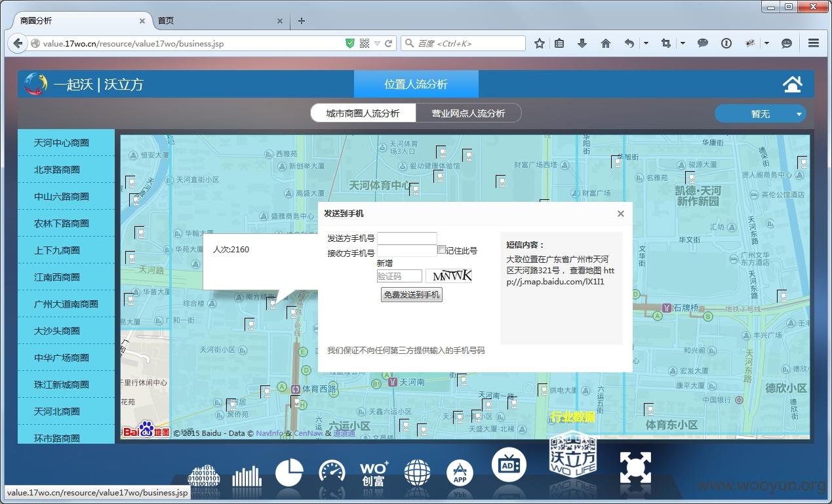This screenshot has height=504, width=832.
Task: Open dropdown arrow beside the bug icon
Action: pos(766,43)
